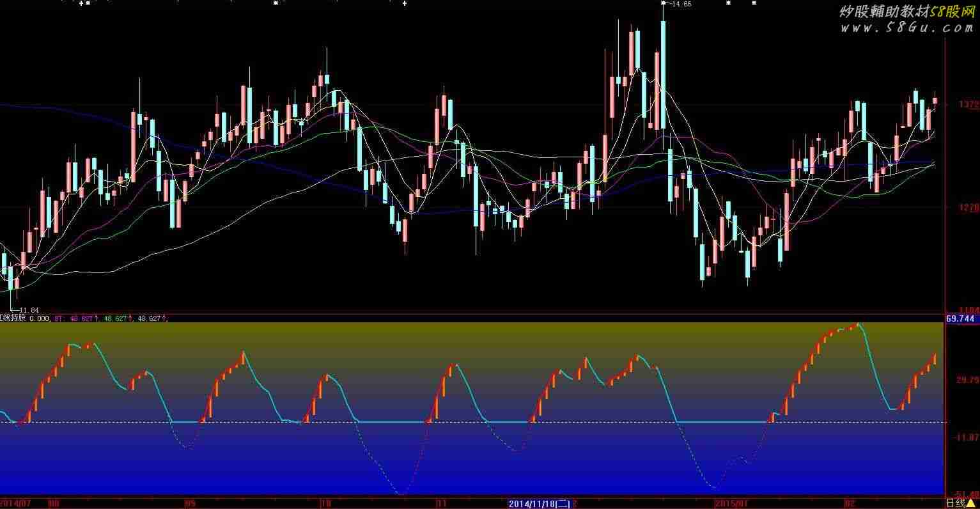Click the green 48.627 indicator value

point(118,318)
